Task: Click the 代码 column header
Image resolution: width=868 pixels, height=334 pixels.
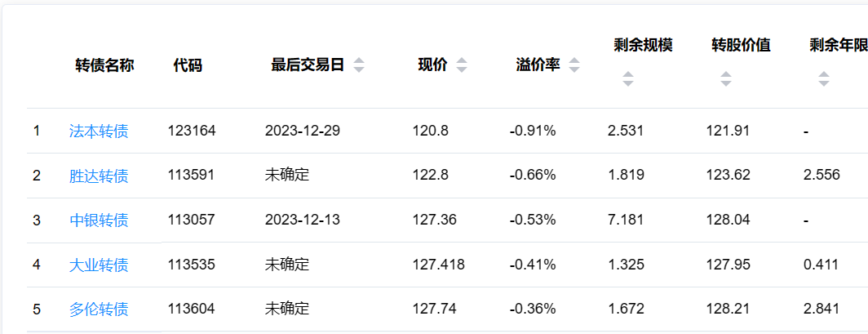Action: point(188,65)
